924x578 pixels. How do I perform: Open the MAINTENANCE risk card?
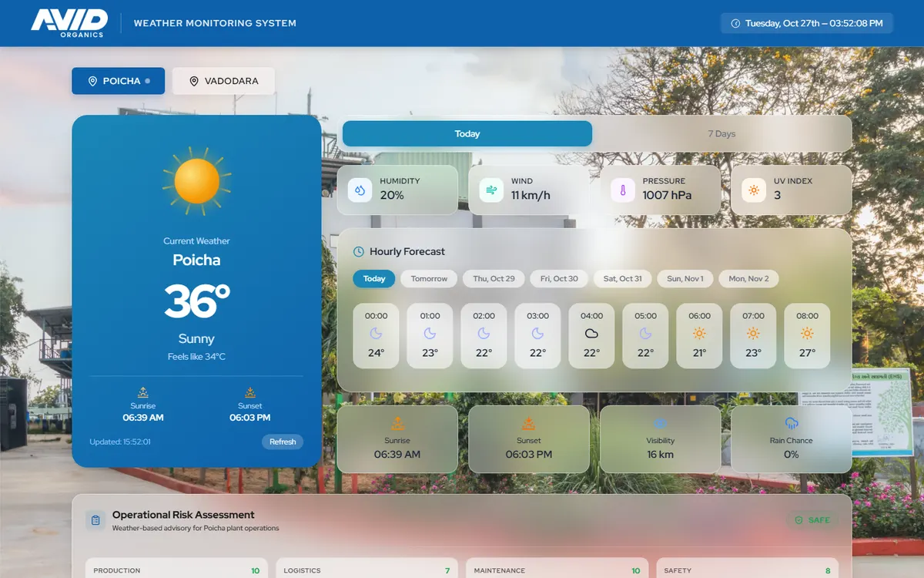[x=557, y=569]
